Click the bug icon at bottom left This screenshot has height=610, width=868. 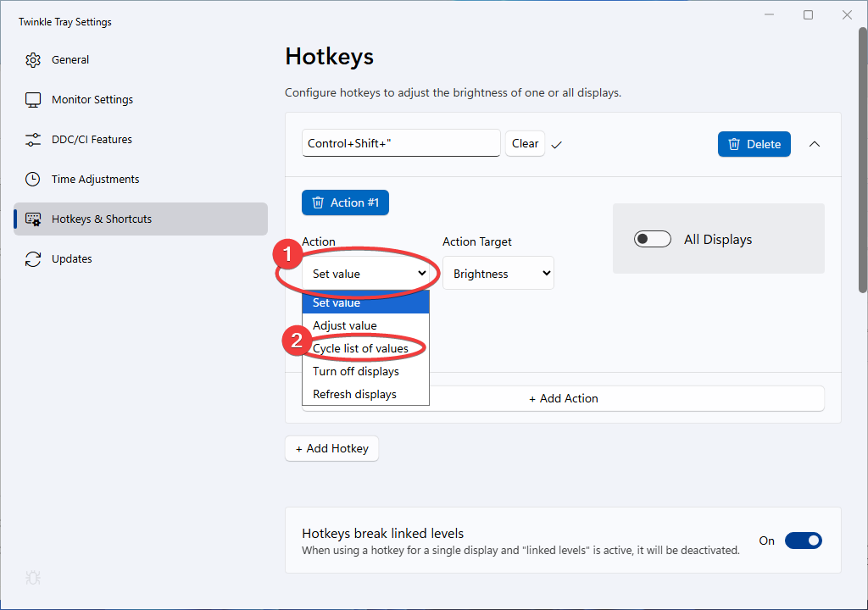(x=33, y=578)
